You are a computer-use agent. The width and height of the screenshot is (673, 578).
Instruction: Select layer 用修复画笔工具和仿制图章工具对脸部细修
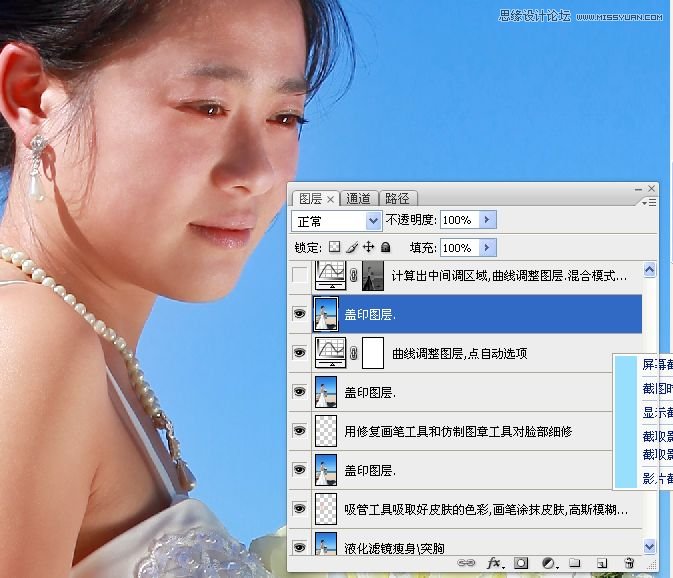458,431
